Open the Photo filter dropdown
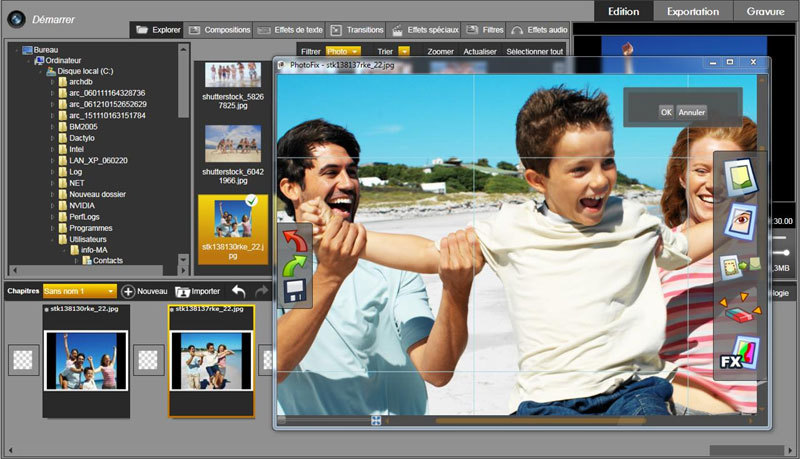 (342, 50)
